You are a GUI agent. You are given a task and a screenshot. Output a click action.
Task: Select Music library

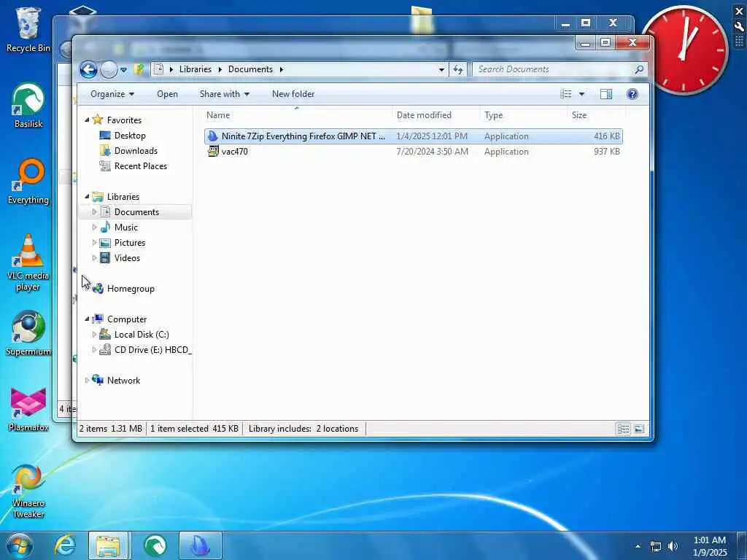(x=125, y=227)
